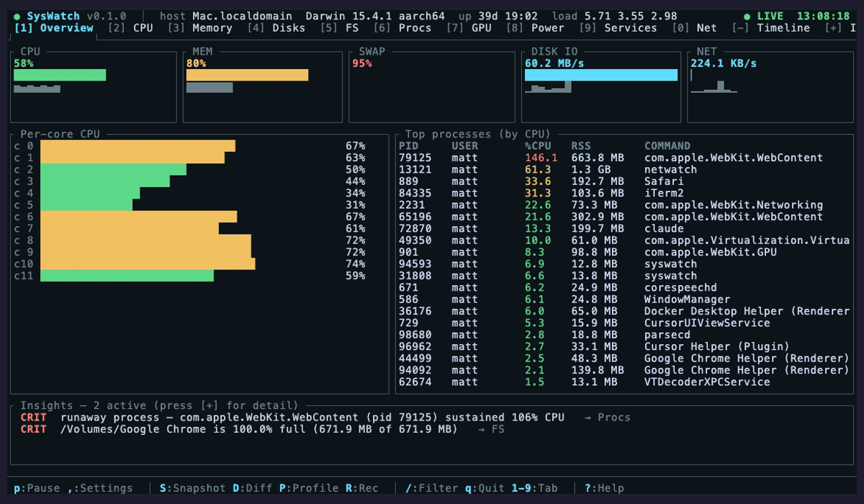Click the 13:08:18 clock
This screenshot has height=504, width=864.
[823, 16]
